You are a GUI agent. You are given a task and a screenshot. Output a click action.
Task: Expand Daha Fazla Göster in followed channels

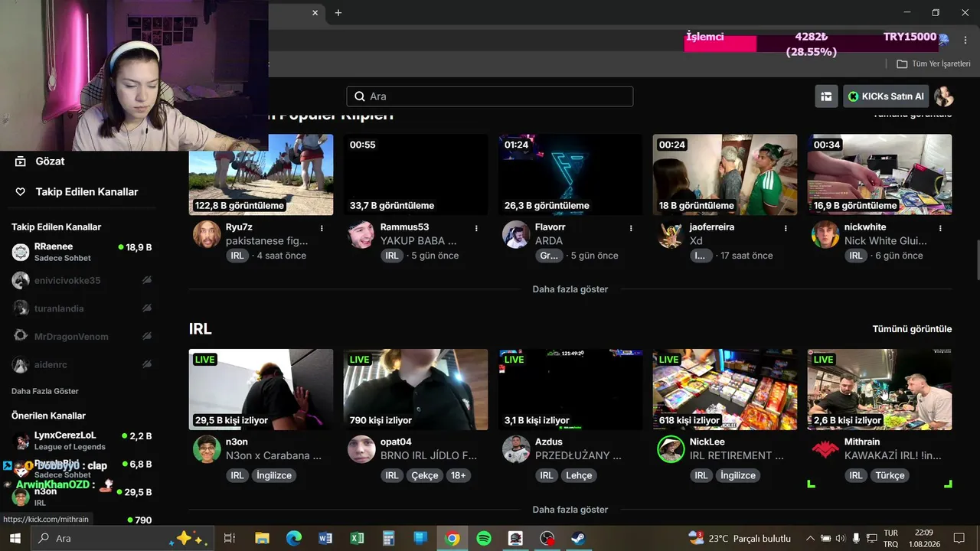coord(45,391)
